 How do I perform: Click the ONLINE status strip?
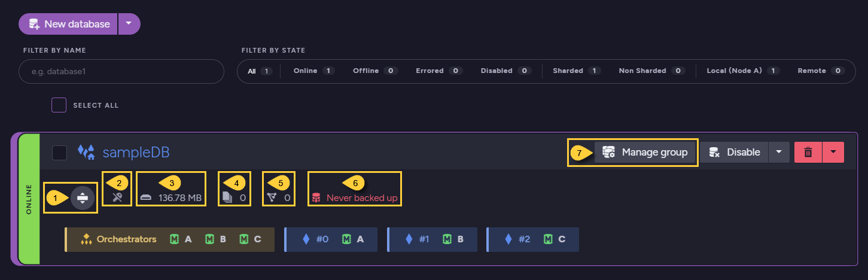(x=29, y=199)
